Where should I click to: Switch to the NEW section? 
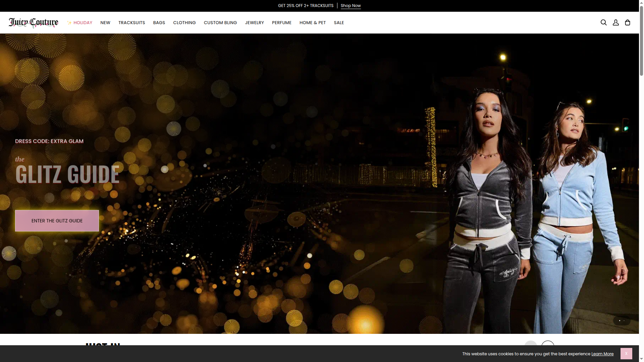tap(105, 22)
